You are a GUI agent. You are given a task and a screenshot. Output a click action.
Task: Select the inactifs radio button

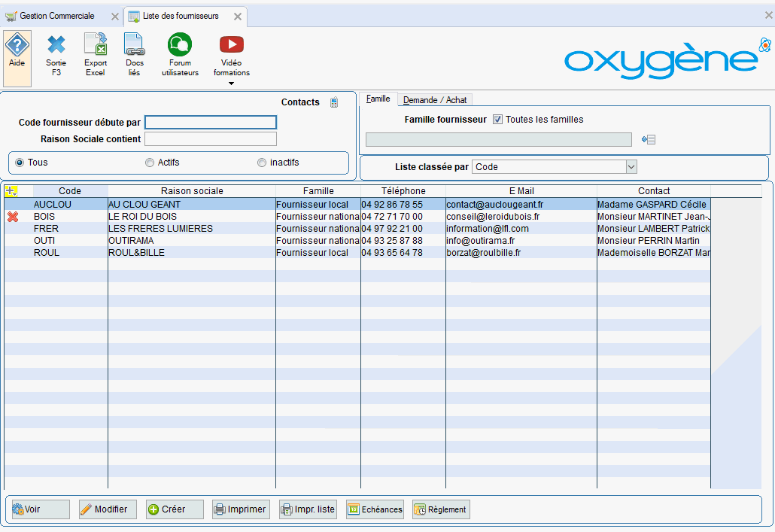click(262, 163)
